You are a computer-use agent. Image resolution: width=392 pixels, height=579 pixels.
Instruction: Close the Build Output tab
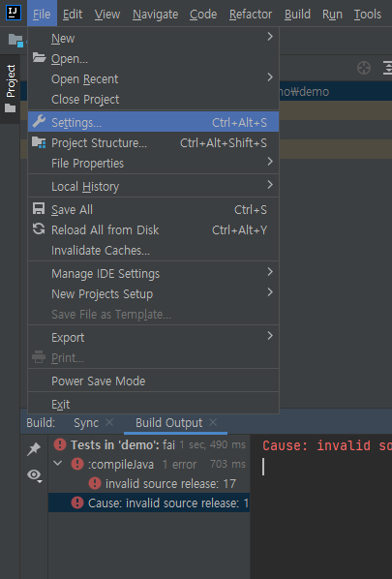click(213, 422)
